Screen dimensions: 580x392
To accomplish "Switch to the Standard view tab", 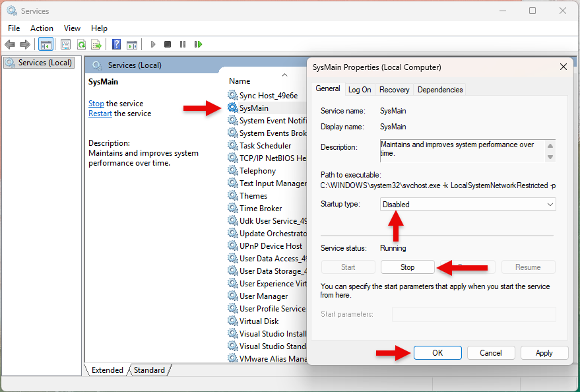I will (149, 370).
